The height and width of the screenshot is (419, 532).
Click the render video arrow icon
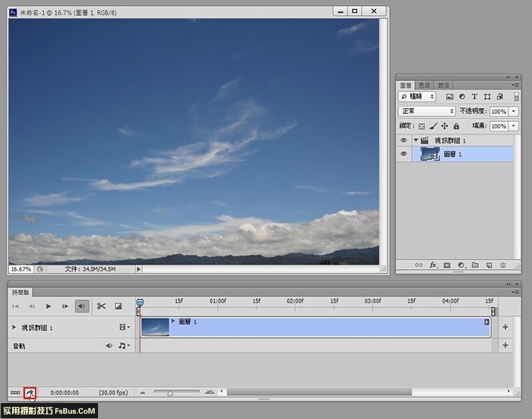coord(30,392)
